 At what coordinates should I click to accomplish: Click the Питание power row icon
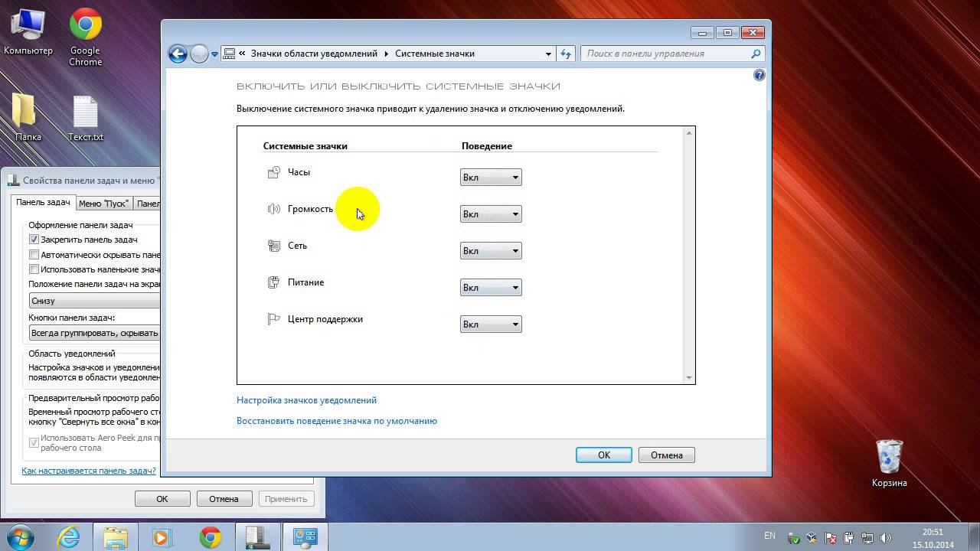click(273, 282)
